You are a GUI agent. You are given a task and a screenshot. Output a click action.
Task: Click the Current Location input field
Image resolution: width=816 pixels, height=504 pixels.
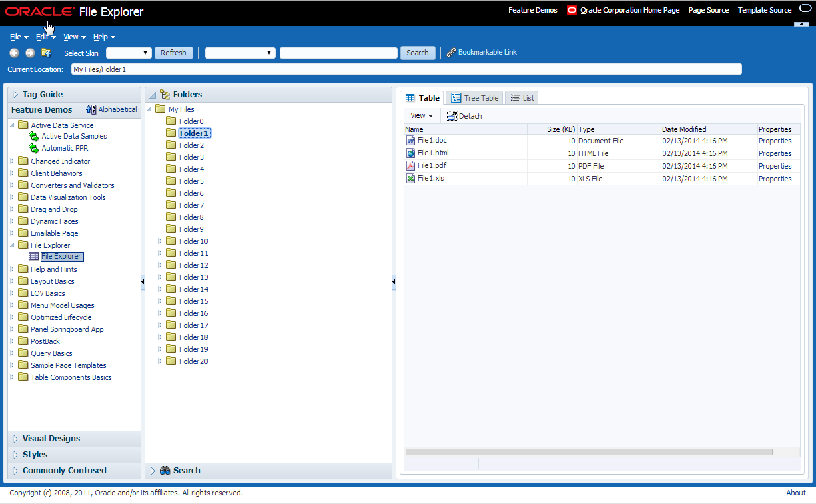point(406,69)
